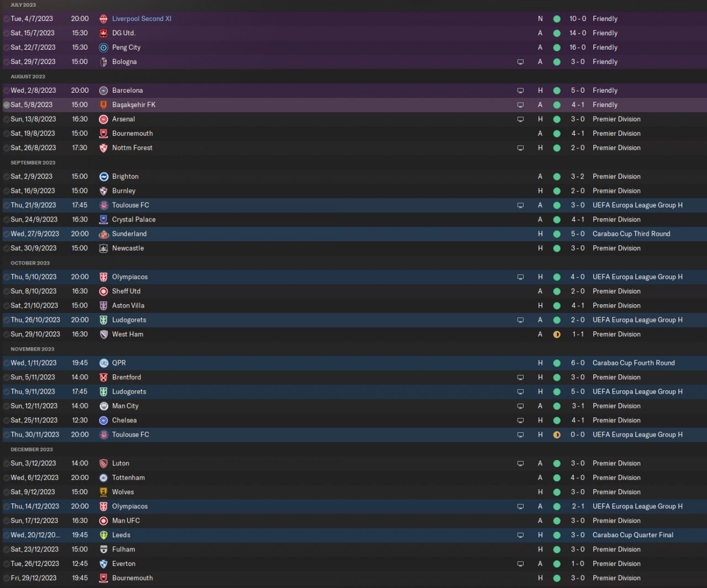Click the Arsenal club badge icon
This screenshot has width=707, height=588.
click(x=103, y=119)
